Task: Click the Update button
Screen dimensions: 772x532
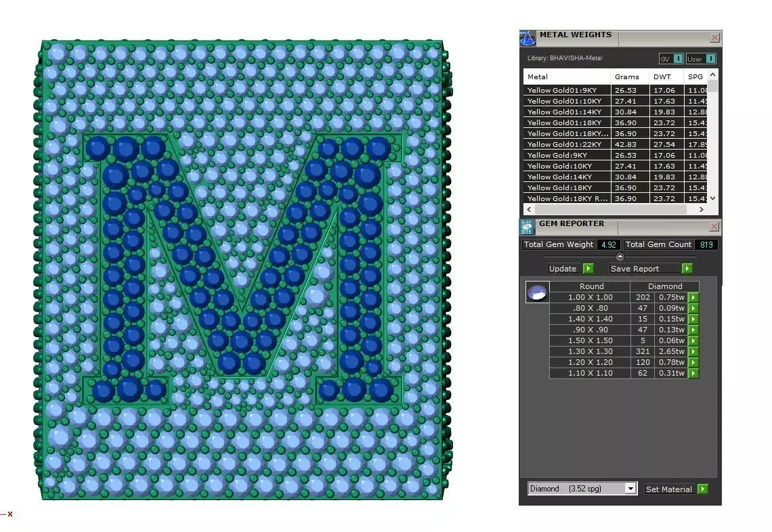Action: (x=571, y=268)
